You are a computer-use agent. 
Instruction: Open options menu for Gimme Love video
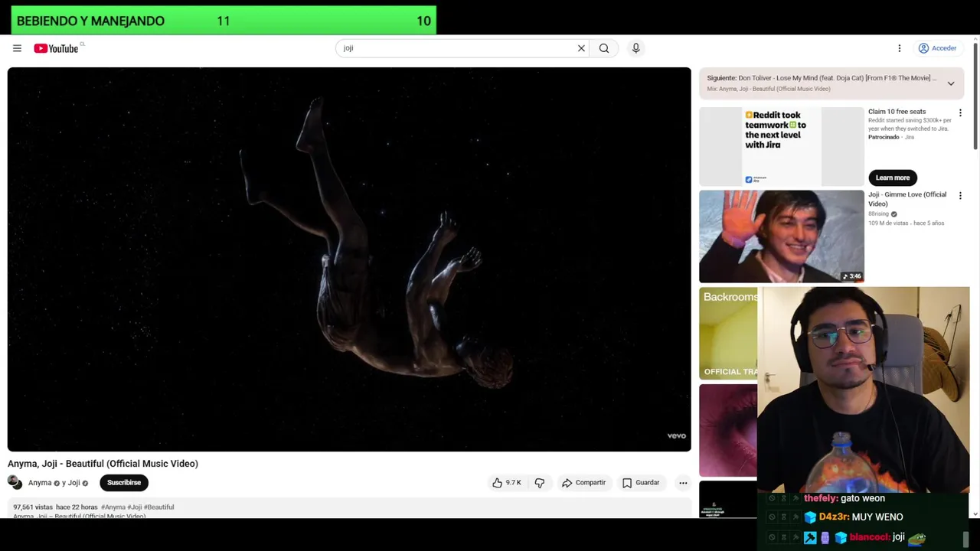tap(960, 196)
